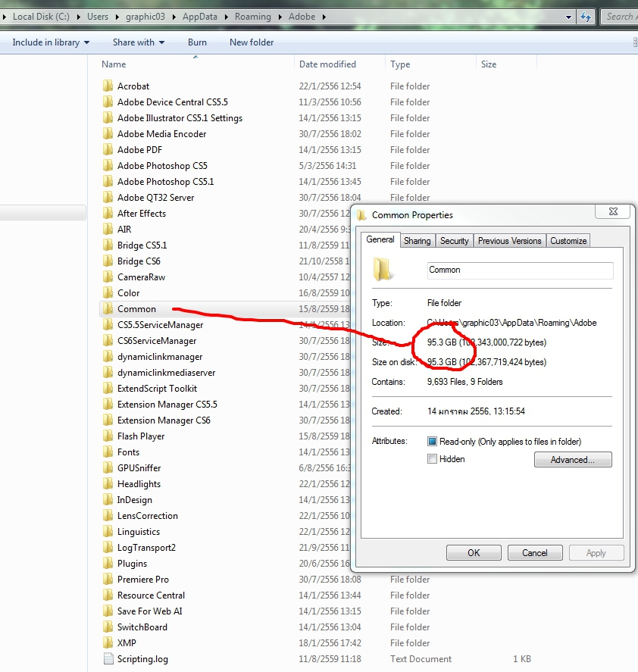The height and width of the screenshot is (672, 638).
Task: Click the GPUSniffer folder icon
Action: click(108, 467)
